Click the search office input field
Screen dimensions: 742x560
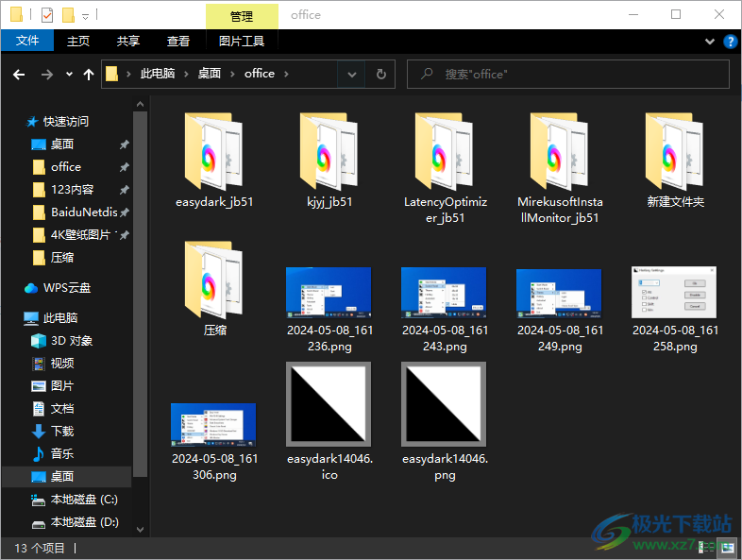(x=568, y=75)
